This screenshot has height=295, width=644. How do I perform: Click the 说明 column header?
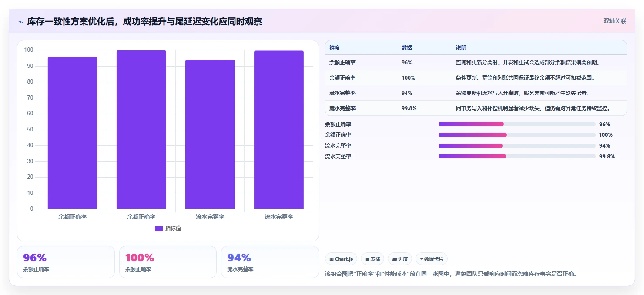pyautogui.click(x=461, y=47)
